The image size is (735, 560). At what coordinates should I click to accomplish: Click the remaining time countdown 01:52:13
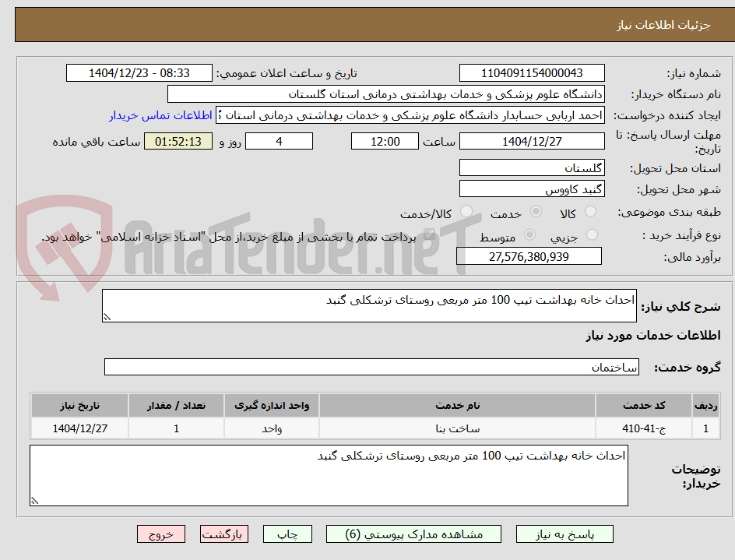[x=178, y=141]
